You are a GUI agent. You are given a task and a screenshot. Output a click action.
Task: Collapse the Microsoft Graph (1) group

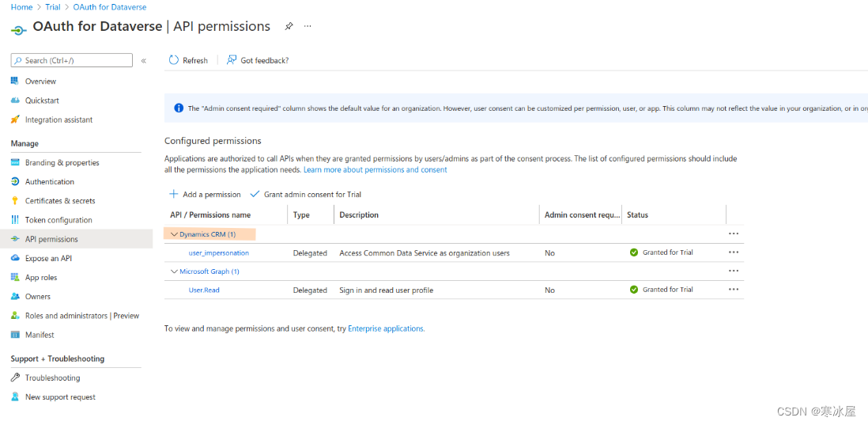click(x=175, y=271)
